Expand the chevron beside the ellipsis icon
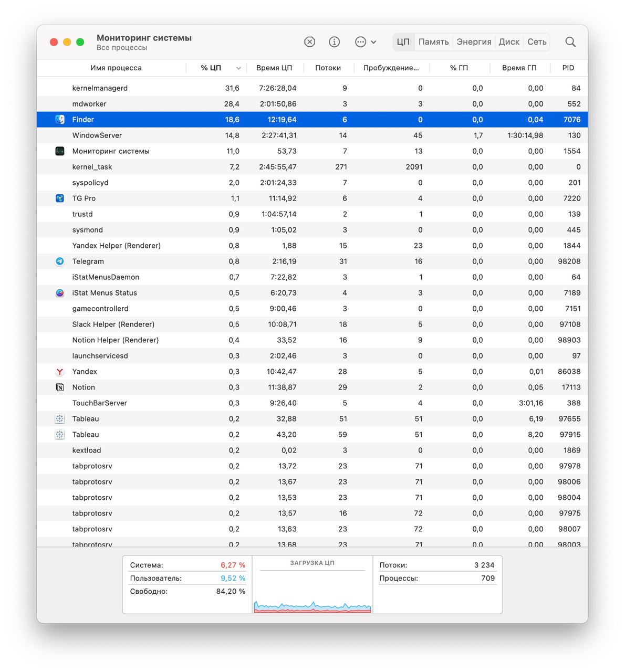The width and height of the screenshot is (625, 672). [x=373, y=42]
